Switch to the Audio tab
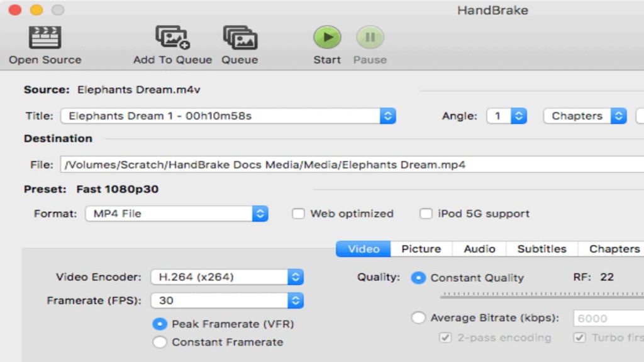644x362 pixels. 479,249
